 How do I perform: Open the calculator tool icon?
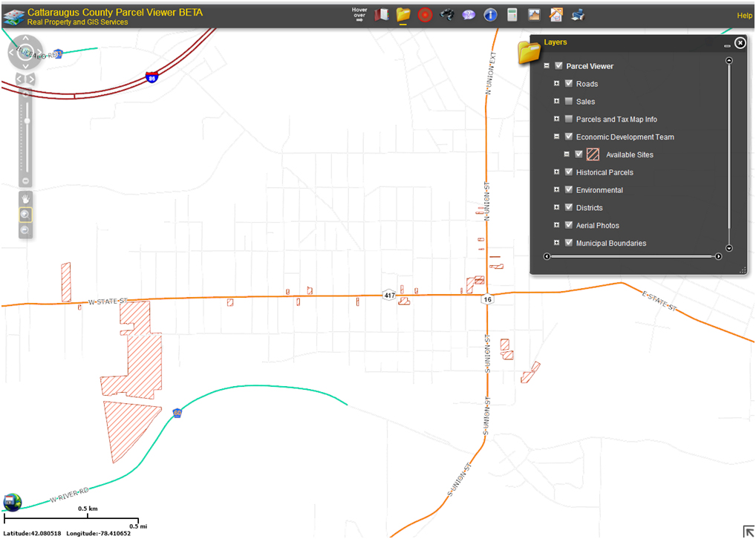[x=512, y=15]
